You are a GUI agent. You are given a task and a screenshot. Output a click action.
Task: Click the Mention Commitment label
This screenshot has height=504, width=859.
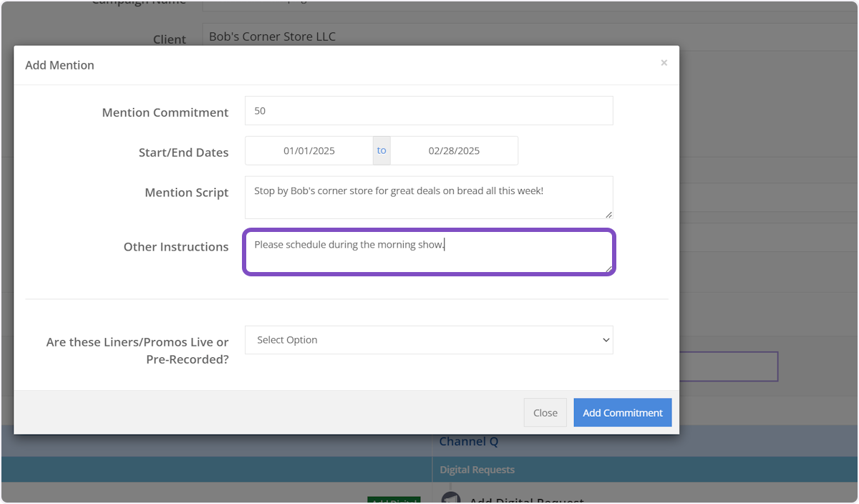pos(165,112)
